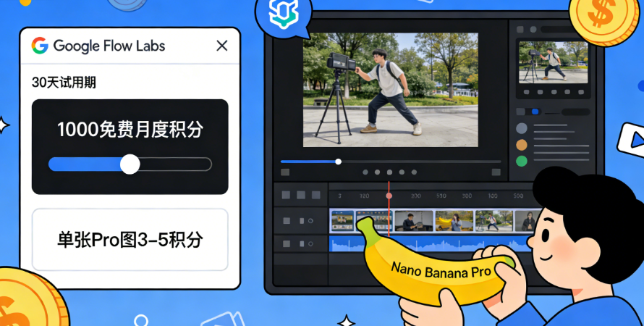
Task: Click middle dot of five dots under preview
Action: pos(389,172)
